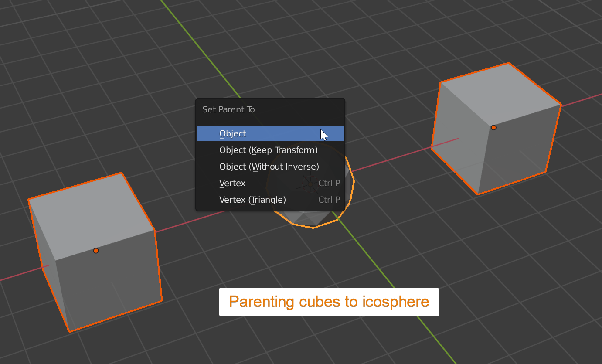The image size is (602, 364).
Task: Select "Vertex (Triangle)" parenting option
Action: tap(252, 200)
